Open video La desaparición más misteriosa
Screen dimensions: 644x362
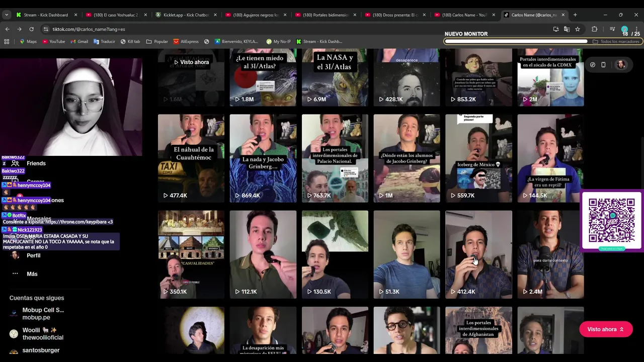pos(263,330)
